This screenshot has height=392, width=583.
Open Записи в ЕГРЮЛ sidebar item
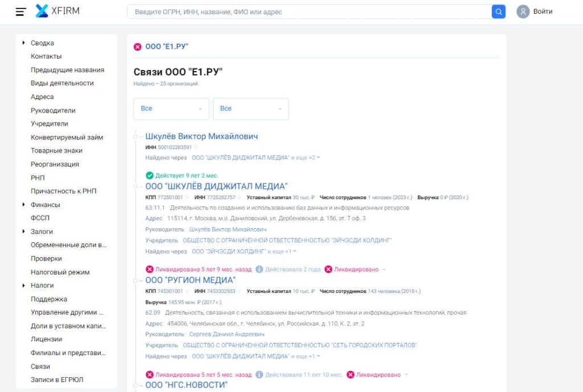pyautogui.click(x=57, y=379)
